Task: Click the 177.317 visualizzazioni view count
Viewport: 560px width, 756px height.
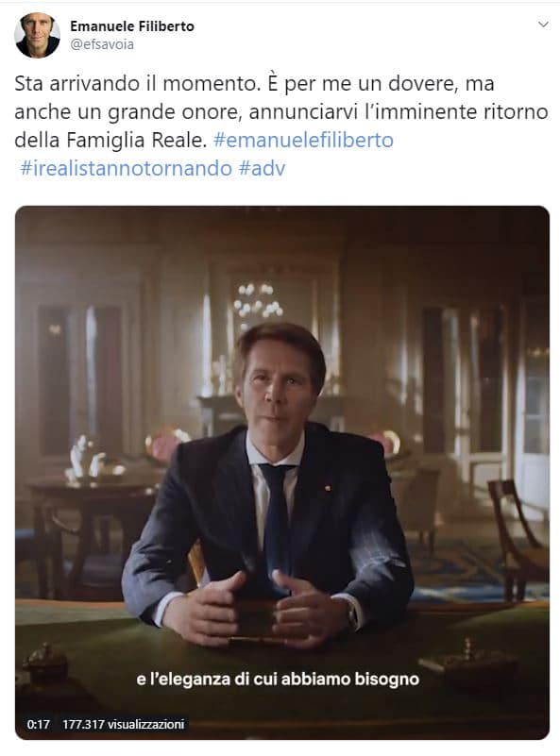Action: click(124, 724)
